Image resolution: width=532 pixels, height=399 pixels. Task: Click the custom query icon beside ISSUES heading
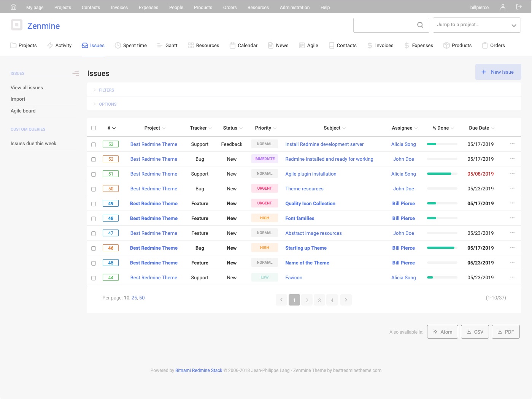pos(76,73)
